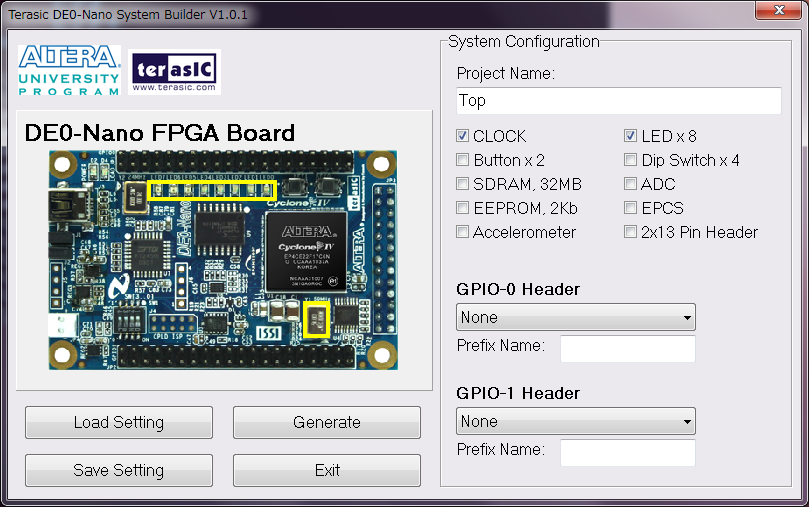This screenshot has height=507, width=809.
Task: Enable SDRAM, 32MB option
Action: pos(463,184)
